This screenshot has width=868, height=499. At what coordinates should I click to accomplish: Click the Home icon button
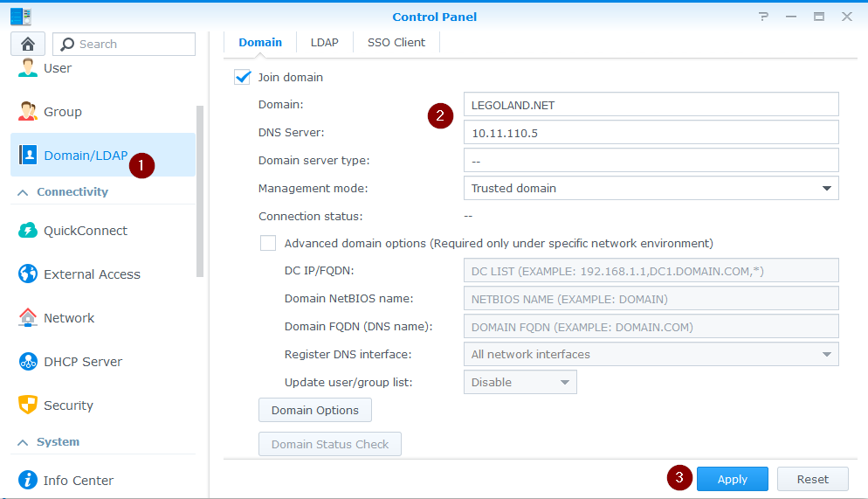tap(28, 44)
